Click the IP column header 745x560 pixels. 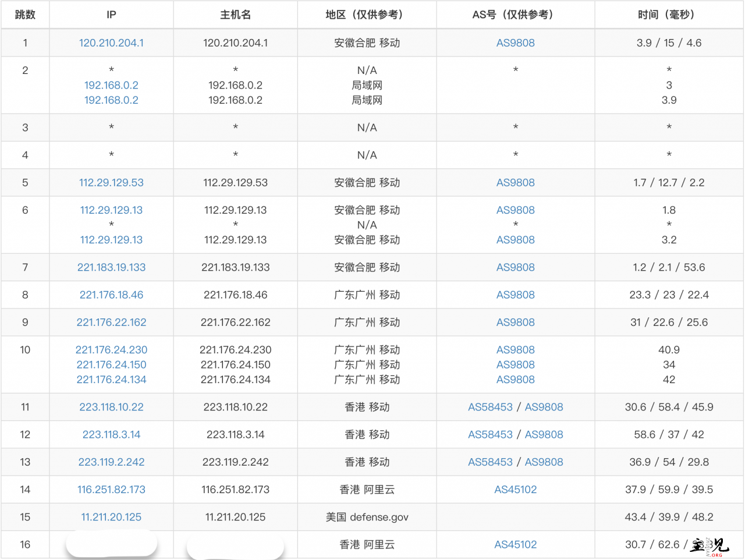point(111,15)
